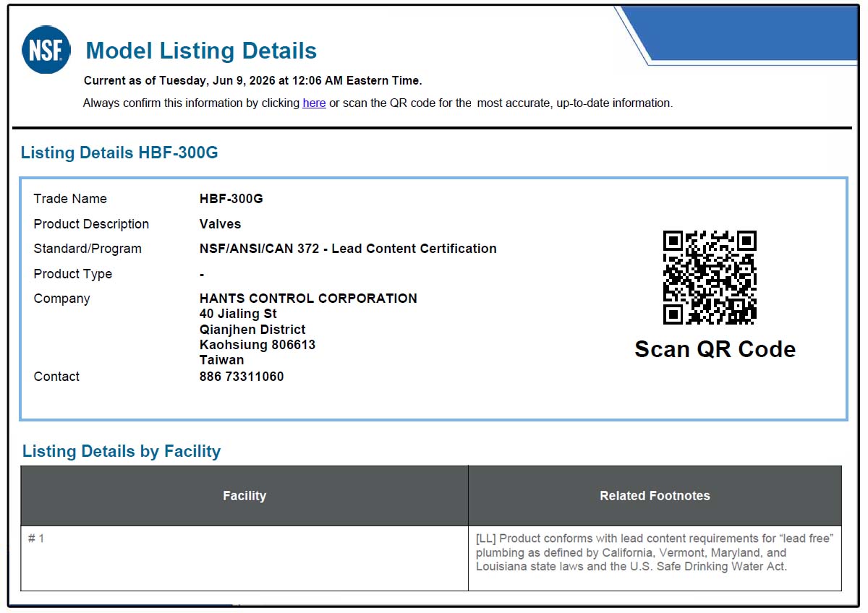Open the 'here' confirmation link
This screenshot has width=868, height=613.
(x=314, y=103)
